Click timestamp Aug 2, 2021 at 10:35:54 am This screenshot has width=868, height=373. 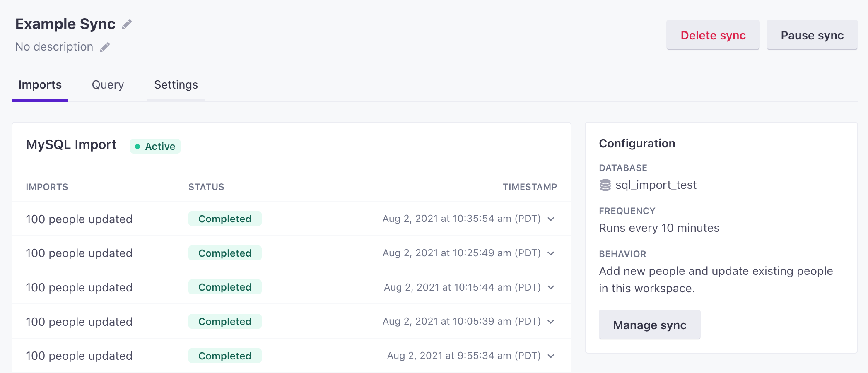(462, 219)
